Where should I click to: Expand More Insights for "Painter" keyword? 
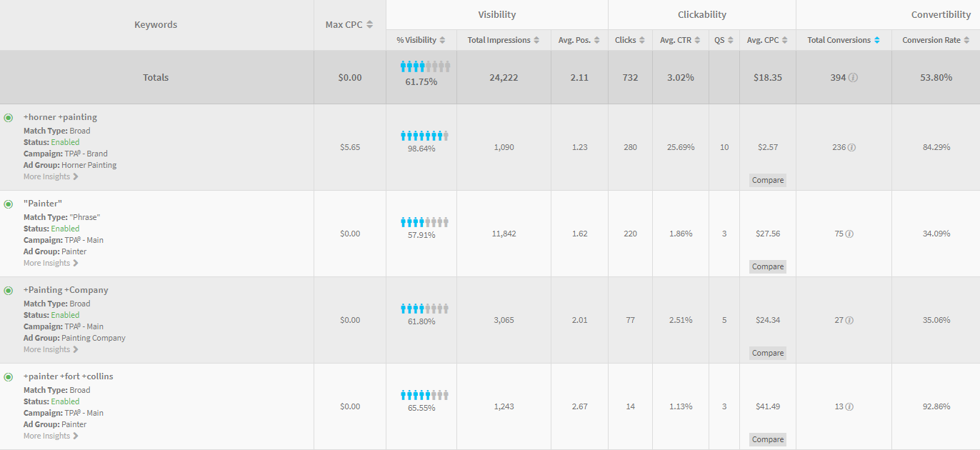pos(51,263)
